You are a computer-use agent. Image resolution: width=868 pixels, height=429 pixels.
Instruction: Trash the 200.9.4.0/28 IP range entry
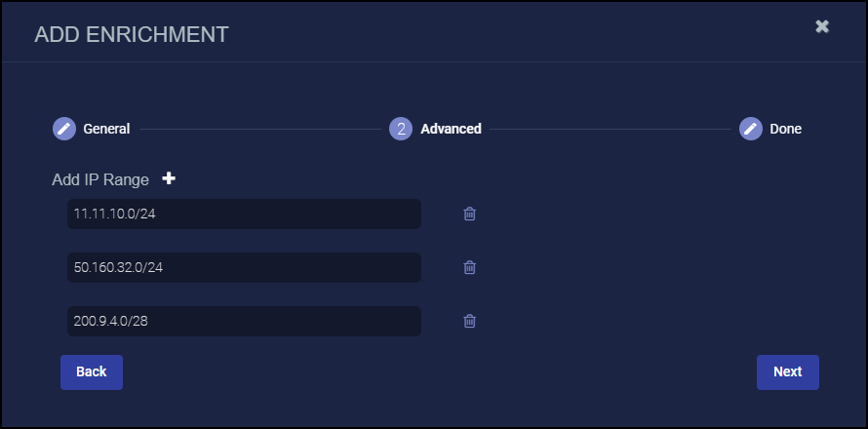[469, 321]
